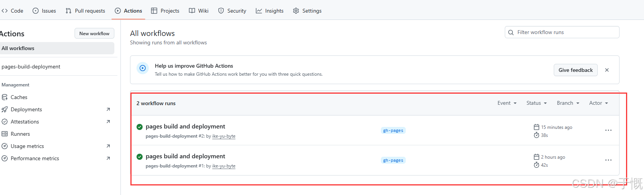Screen dimensions: 644x195
Task: View the Insights tab
Action: (x=270, y=11)
